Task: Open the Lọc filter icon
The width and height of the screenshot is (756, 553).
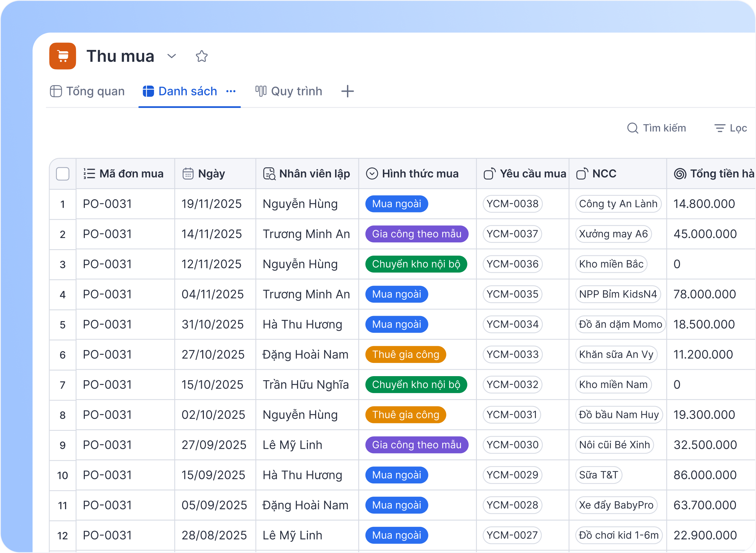Action: click(719, 128)
